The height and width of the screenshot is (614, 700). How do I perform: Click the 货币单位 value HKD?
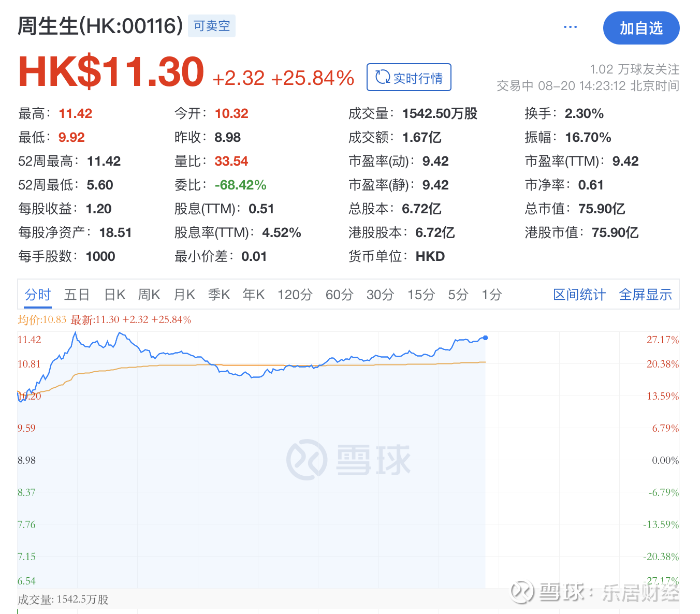tap(430, 256)
